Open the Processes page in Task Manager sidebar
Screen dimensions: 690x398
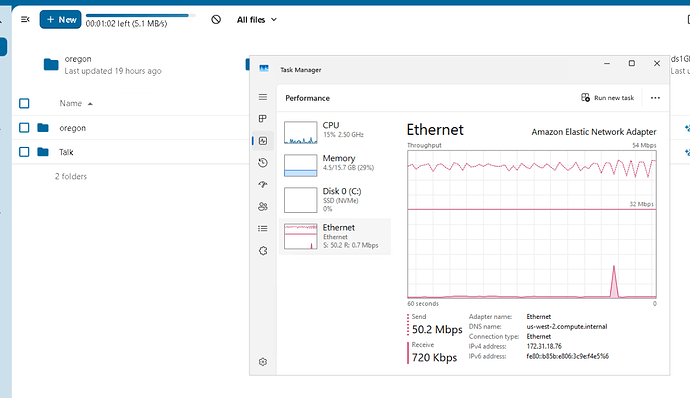point(263,119)
